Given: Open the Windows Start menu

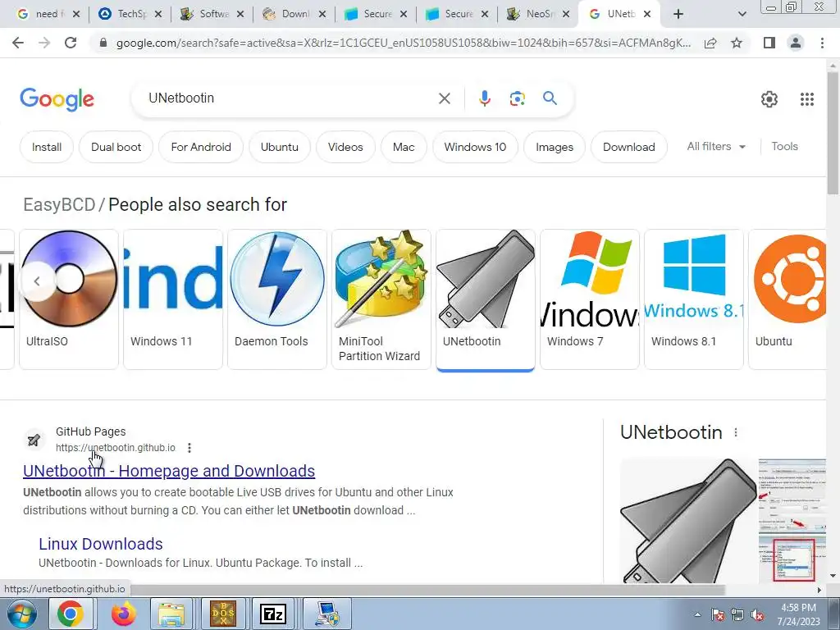Looking at the screenshot, I should (x=21, y=614).
